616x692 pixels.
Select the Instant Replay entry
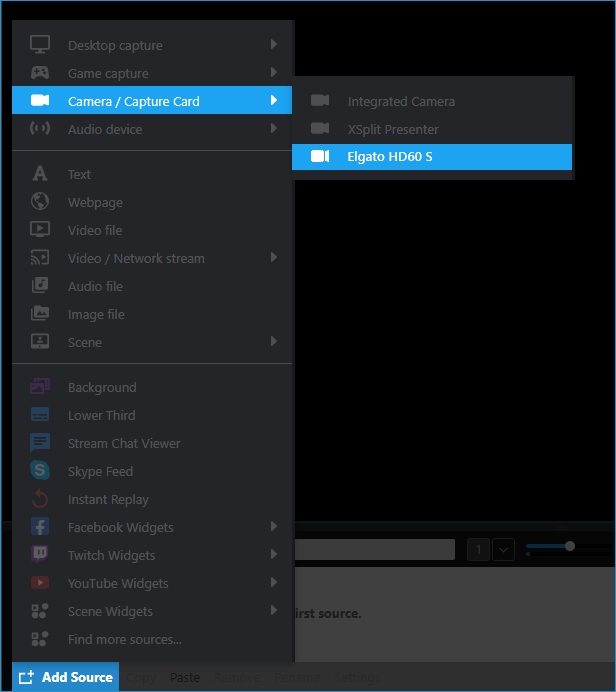(152, 499)
